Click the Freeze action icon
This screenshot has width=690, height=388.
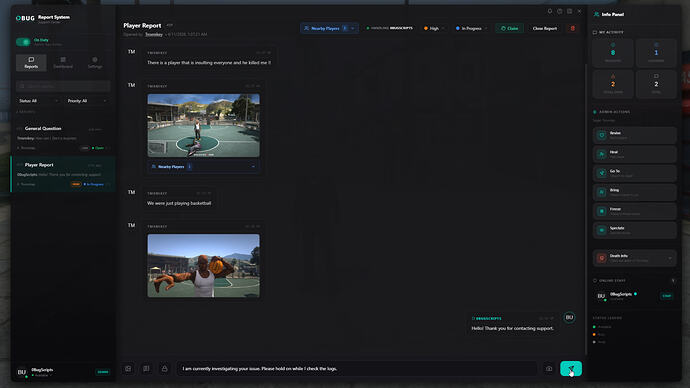click(x=602, y=211)
